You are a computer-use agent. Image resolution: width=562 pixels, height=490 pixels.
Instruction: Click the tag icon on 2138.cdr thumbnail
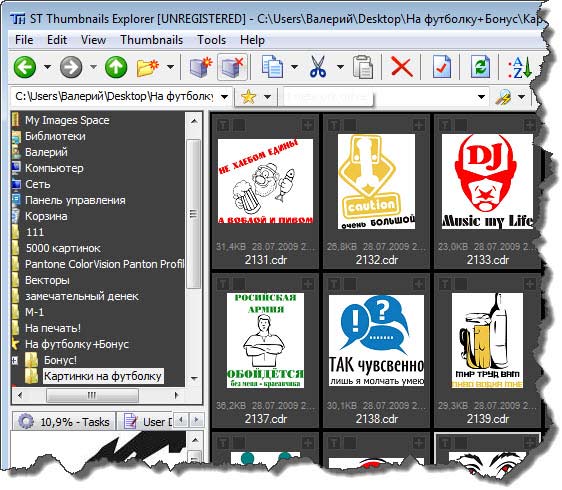click(x=334, y=284)
